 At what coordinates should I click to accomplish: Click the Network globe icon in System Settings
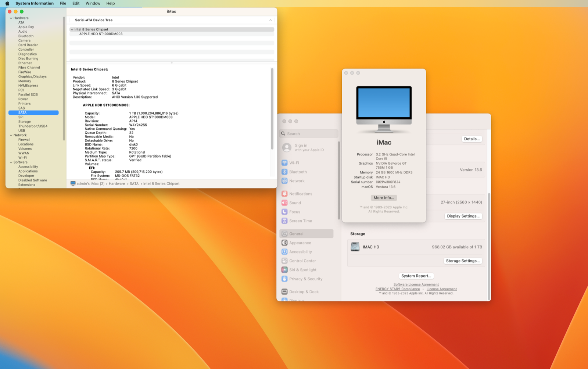click(x=284, y=181)
